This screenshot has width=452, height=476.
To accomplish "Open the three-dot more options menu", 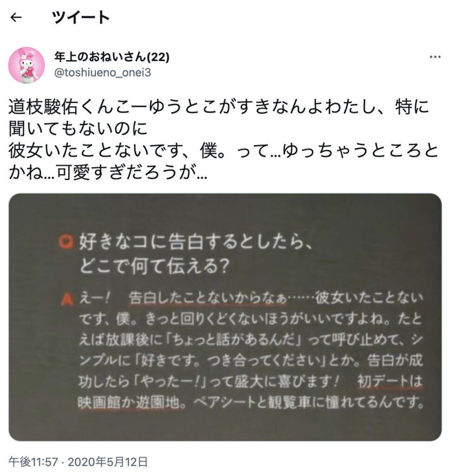I will point(435,57).
